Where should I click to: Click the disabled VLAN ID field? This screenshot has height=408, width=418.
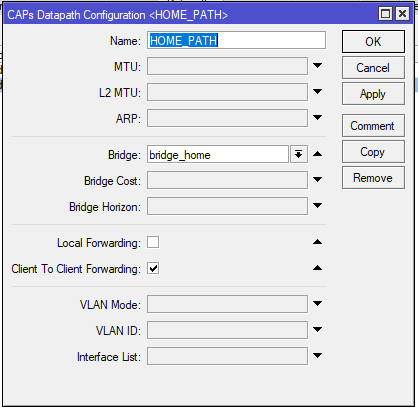[x=227, y=330]
